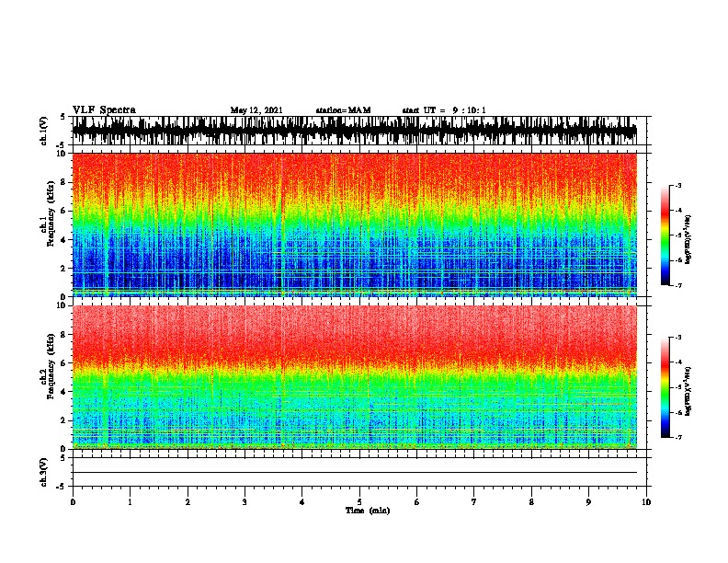The width and height of the screenshot is (728, 563).
Task: Click "-7" on the ch.2 colorbar scale
Action: (678, 437)
